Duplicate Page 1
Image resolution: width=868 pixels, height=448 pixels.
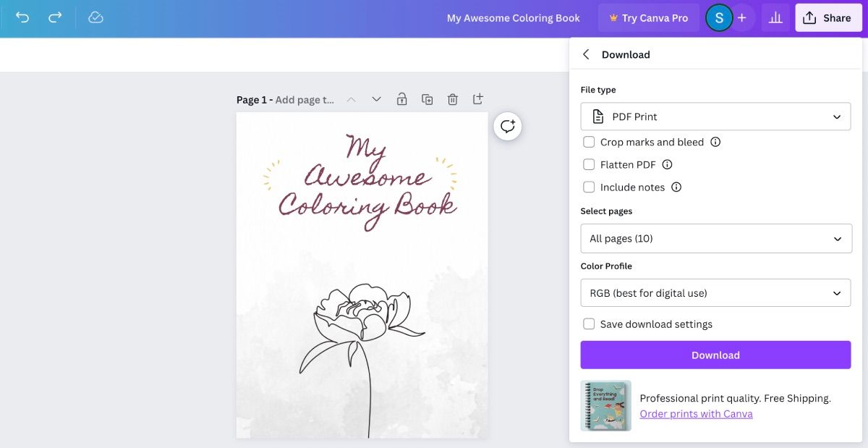point(427,98)
